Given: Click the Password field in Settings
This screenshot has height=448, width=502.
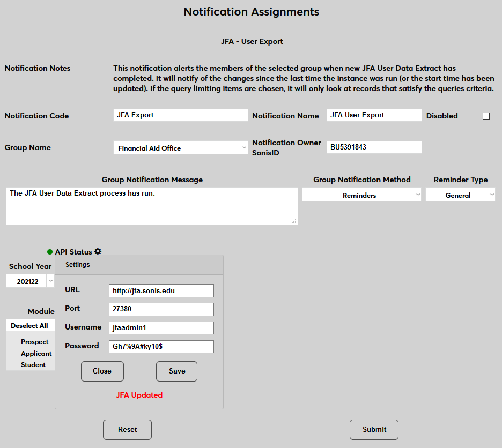Looking at the screenshot, I should [161, 347].
